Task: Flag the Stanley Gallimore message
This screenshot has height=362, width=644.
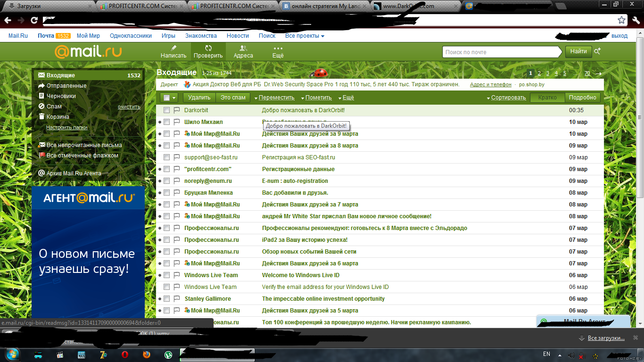Action: (177, 299)
